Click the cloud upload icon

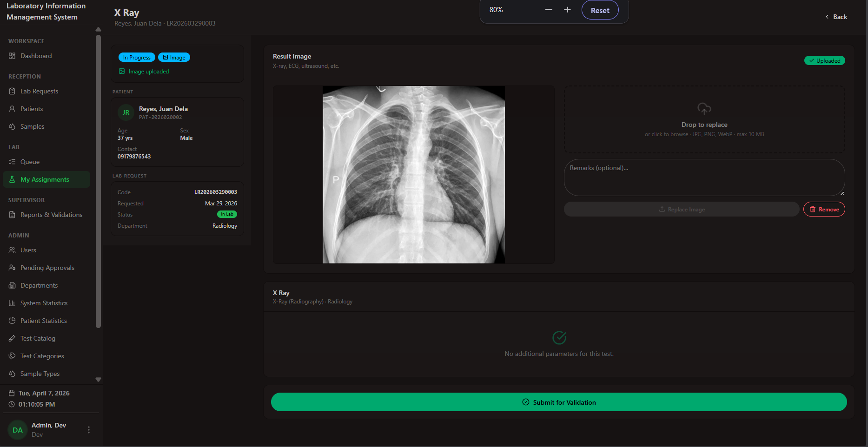704,109
